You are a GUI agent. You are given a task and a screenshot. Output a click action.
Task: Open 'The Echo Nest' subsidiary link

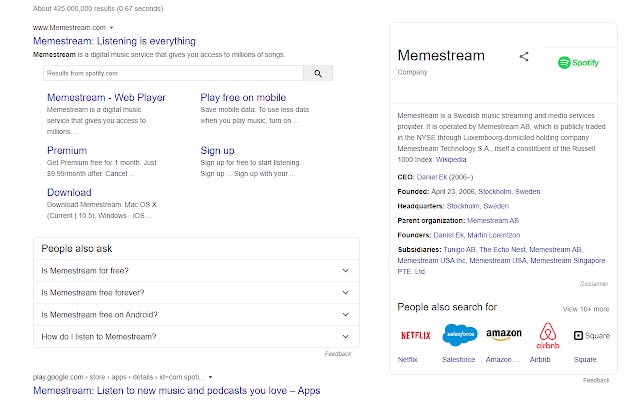point(502,249)
